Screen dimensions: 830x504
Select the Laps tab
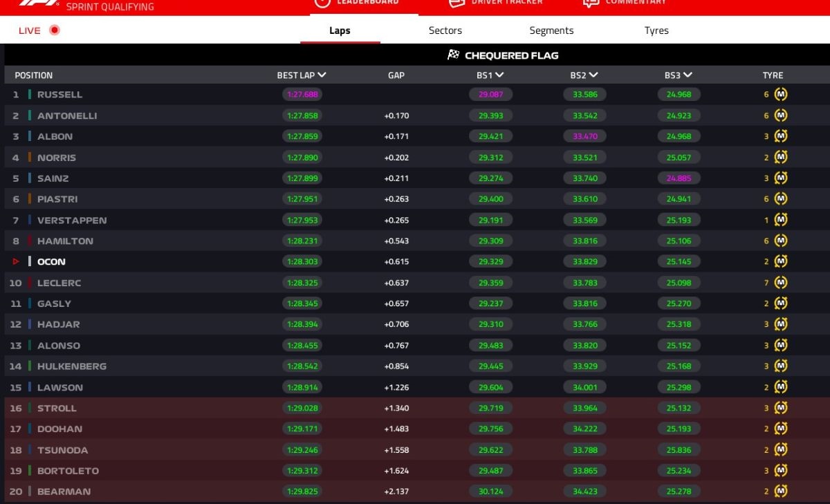tap(340, 30)
